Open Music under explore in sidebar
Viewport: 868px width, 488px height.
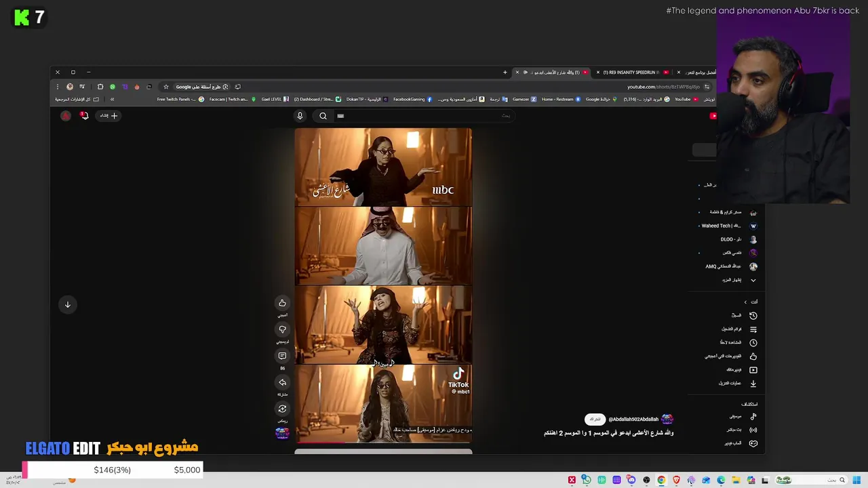point(743,416)
